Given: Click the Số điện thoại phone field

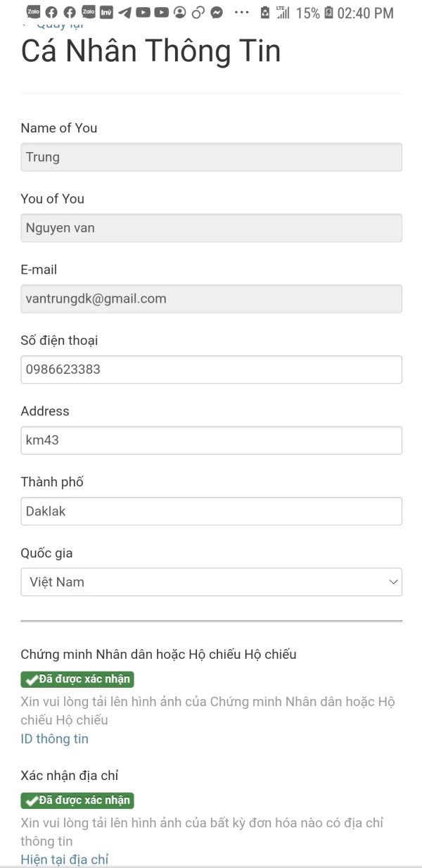Looking at the screenshot, I should coord(211,370).
